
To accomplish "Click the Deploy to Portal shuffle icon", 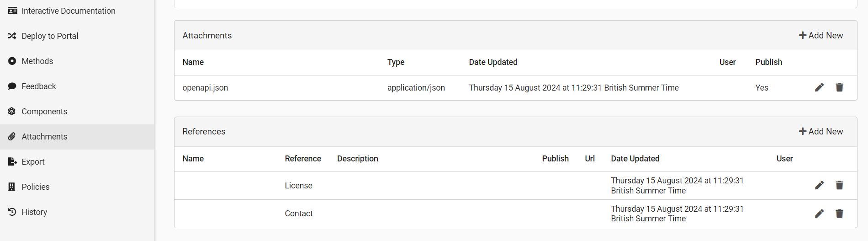I will (12, 36).
